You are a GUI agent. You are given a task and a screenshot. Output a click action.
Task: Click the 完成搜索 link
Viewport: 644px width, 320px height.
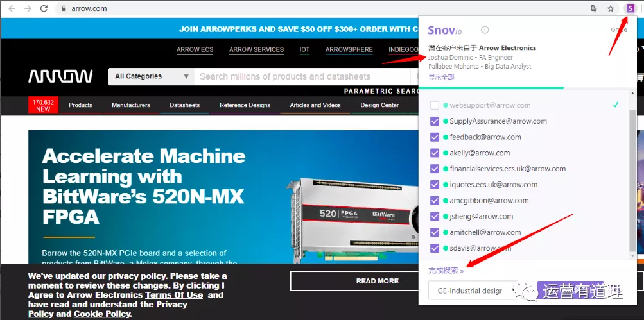click(x=446, y=271)
